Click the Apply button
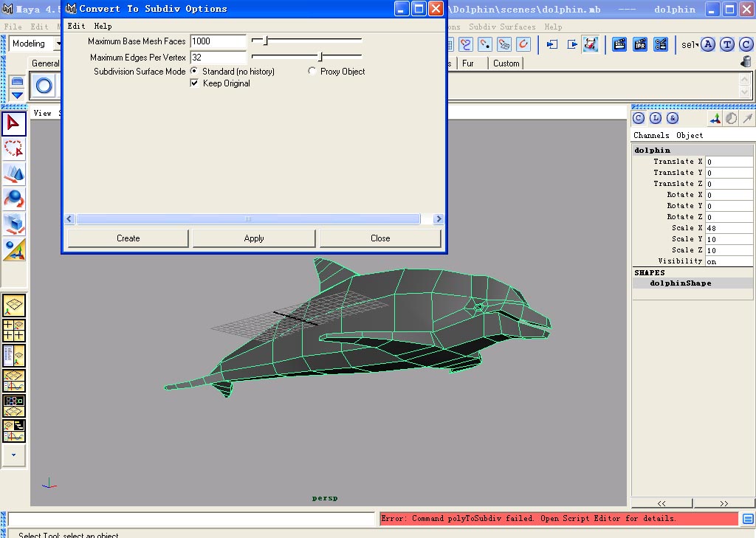 click(254, 238)
